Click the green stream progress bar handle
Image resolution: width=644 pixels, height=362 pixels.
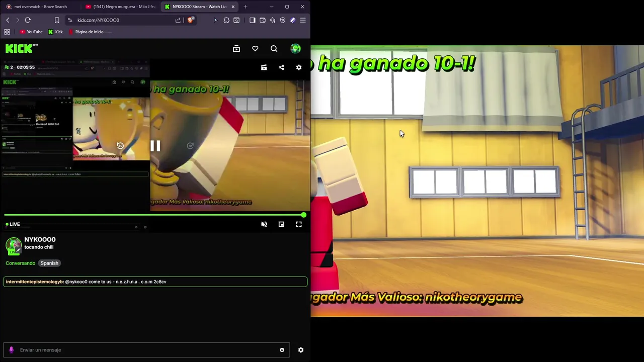coord(303,215)
